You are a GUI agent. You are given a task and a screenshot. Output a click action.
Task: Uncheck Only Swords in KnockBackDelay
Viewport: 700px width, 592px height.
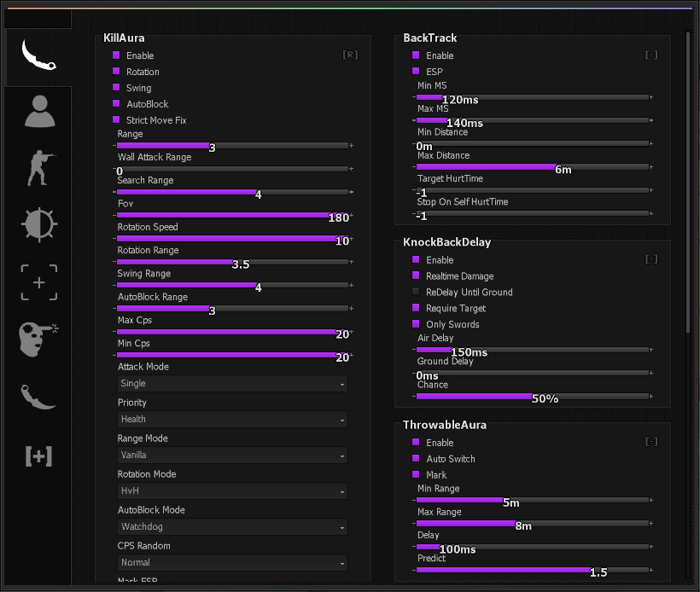416,324
